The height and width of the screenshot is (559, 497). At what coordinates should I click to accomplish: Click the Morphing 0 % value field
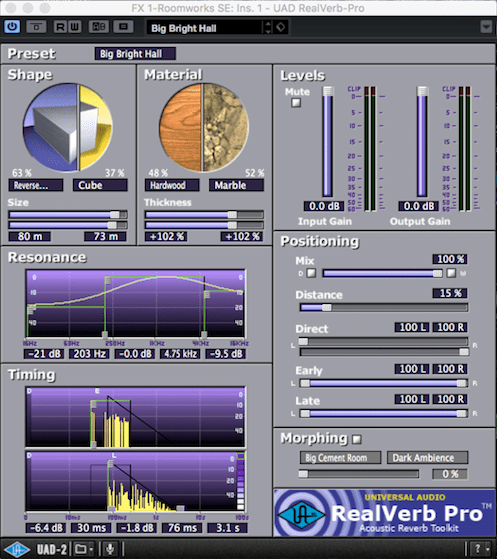click(450, 474)
